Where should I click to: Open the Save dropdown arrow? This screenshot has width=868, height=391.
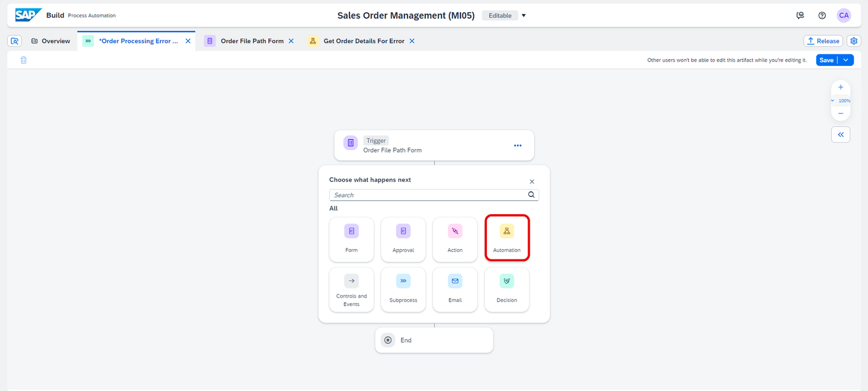pos(846,60)
